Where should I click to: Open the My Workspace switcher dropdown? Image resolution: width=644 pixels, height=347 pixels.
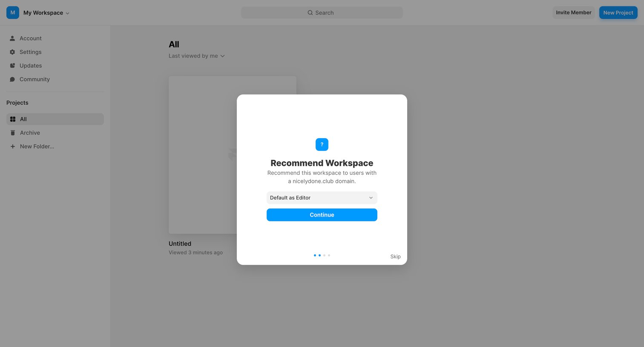(x=46, y=13)
